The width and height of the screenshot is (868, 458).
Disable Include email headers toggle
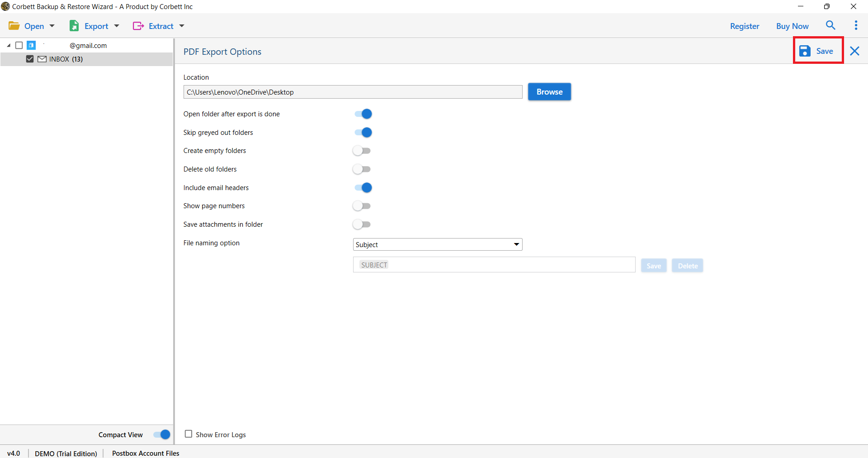(363, 187)
